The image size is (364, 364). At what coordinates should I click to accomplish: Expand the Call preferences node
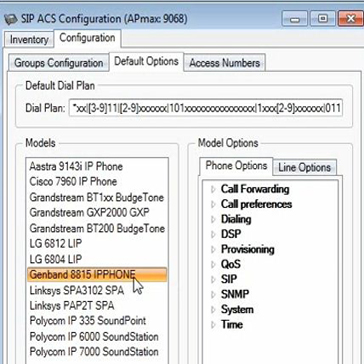tap(213, 204)
